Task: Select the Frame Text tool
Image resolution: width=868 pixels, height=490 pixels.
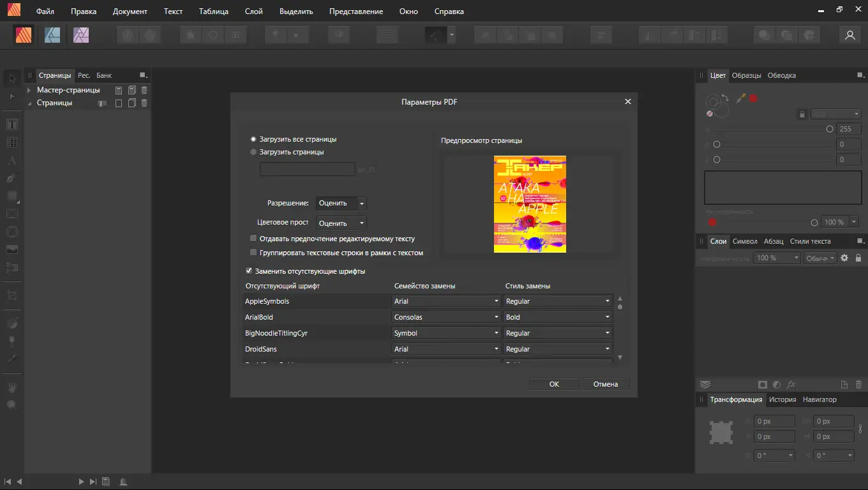Action: [x=11, y=124]
